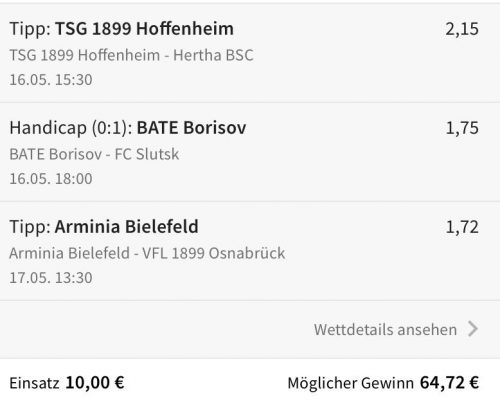The width and height of the screenshot is (500, 400).
Task: Select Handicap (0:1) BATE Borisov bet
Action: [128, 128]
